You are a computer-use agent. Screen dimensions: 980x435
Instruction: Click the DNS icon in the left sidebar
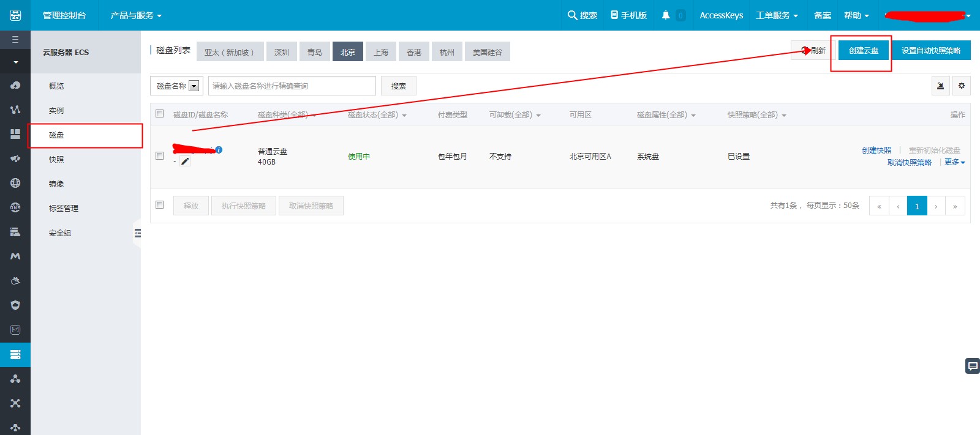click(15, 207)
